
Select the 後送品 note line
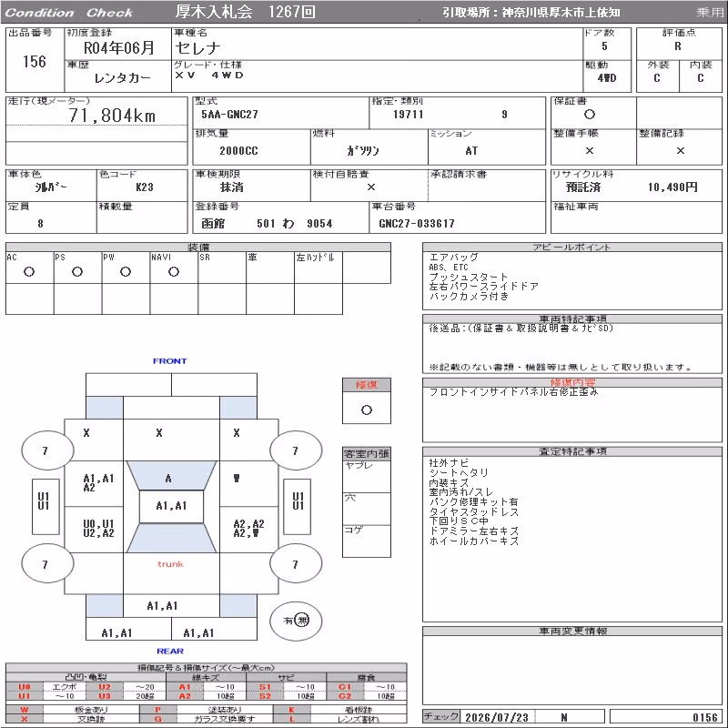[521, 329]
